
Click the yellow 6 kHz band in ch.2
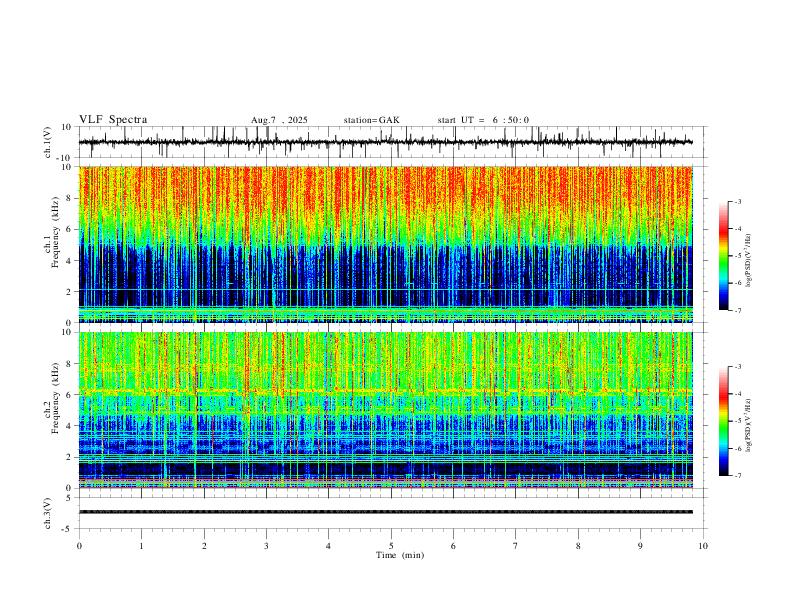click(385, 391)
